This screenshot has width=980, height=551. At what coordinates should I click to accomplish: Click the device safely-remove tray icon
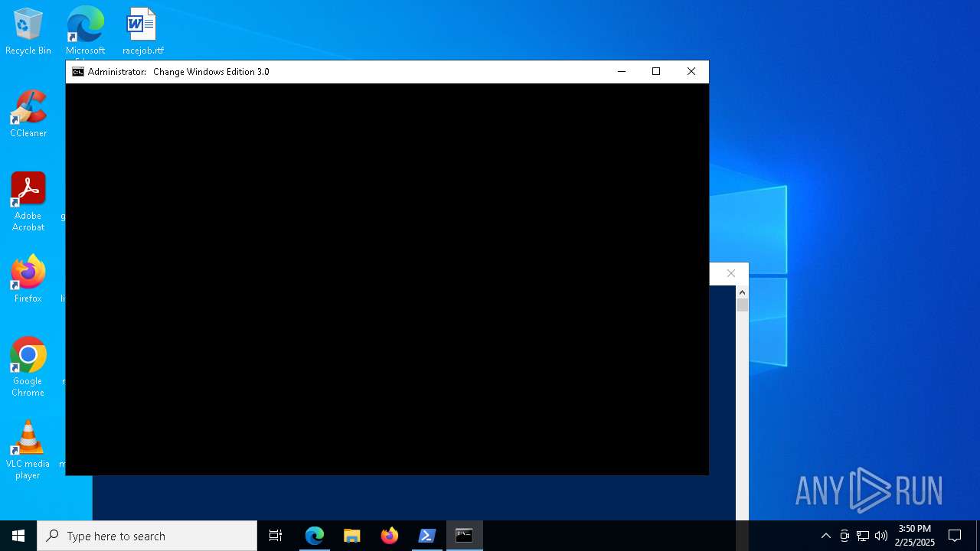pos(844,536)
